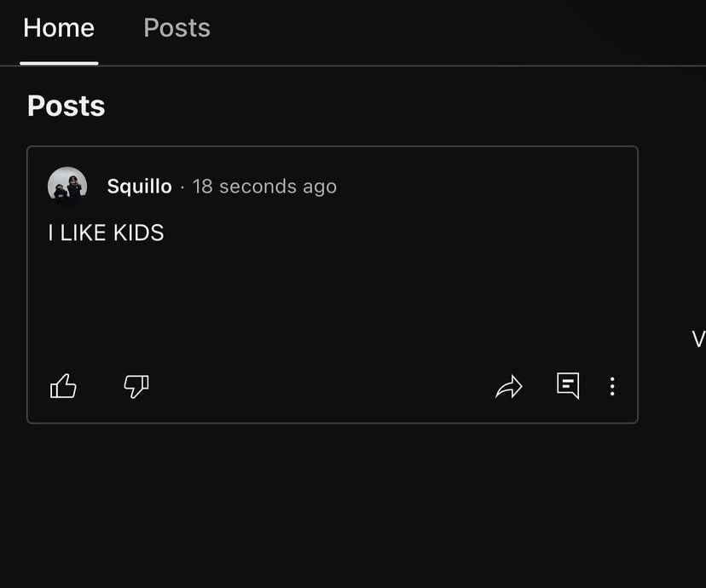Click the "I LIKE KIDS" post text
This screenshot has width=706, height=588.
tap(107, 233)
